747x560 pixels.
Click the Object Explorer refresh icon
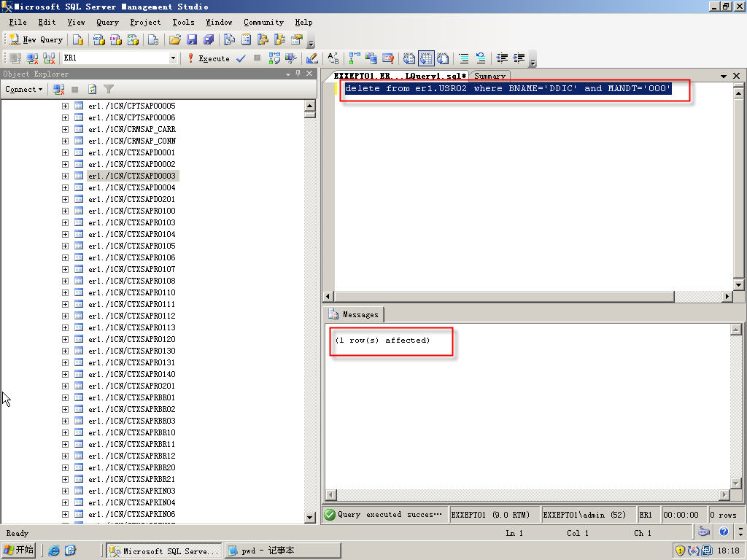click(93, 89)
